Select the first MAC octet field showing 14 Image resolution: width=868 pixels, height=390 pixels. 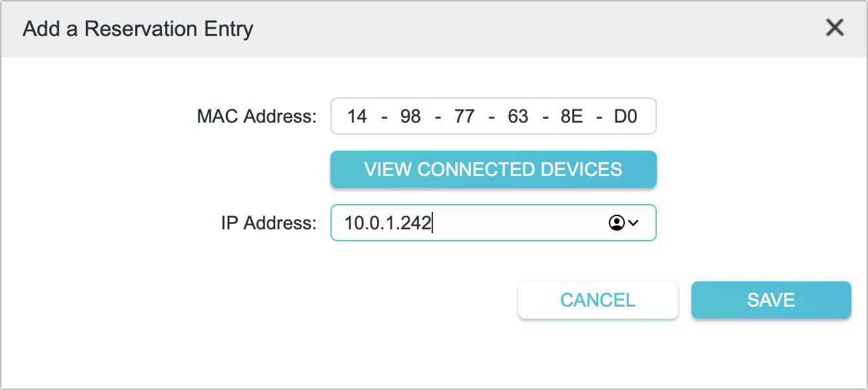357,117
